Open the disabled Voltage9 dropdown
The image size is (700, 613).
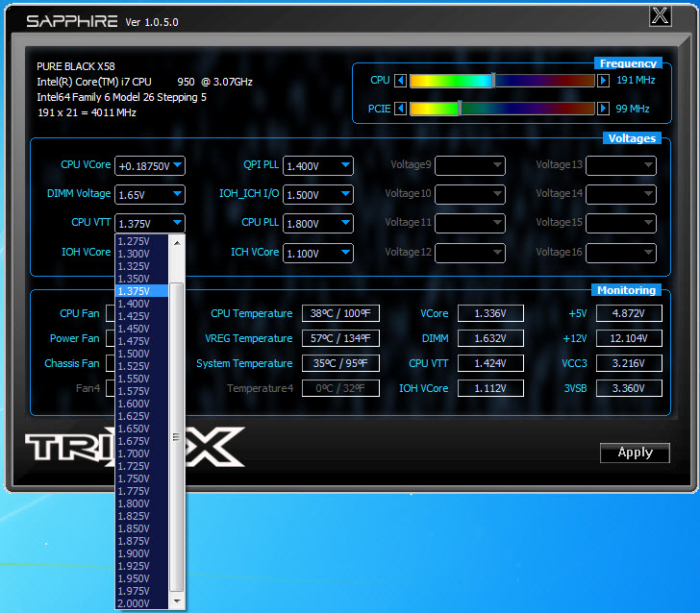point(470,166)
